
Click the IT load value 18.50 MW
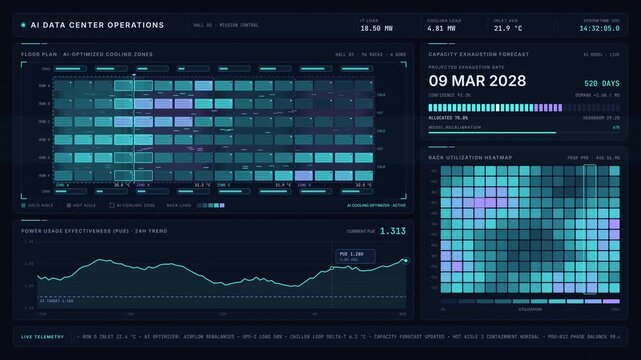(x=377, y=28)
